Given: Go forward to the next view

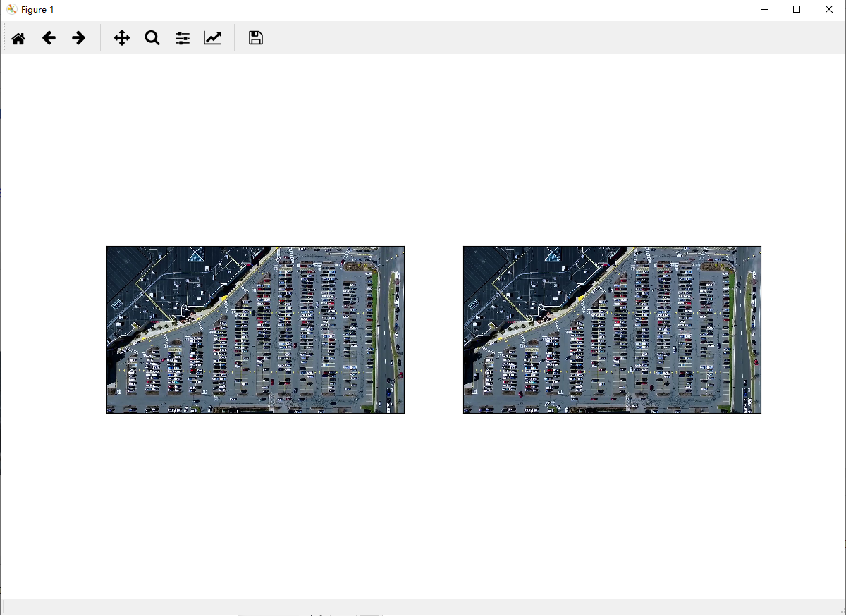Looking at the screenshot, I should tap(79, 38).
